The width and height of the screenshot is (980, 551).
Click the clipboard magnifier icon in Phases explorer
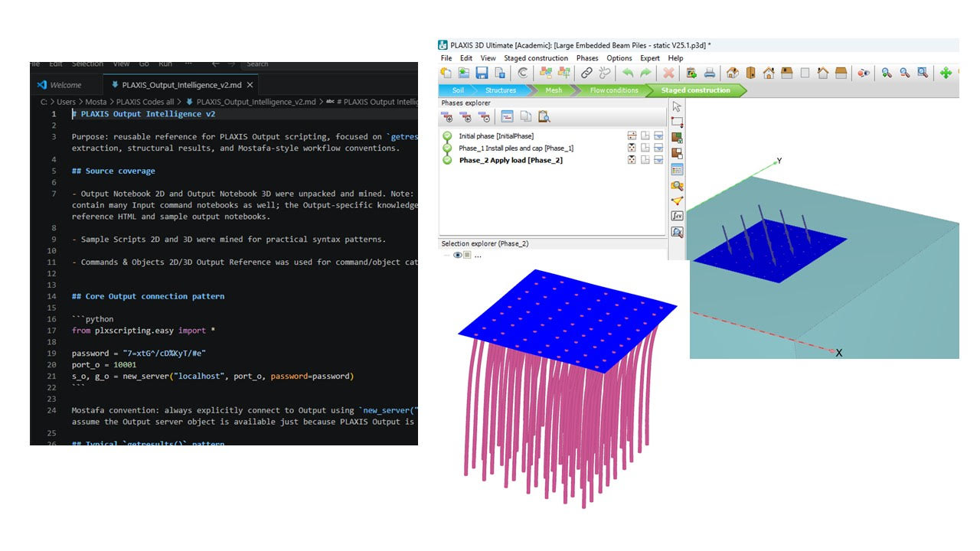544,116
